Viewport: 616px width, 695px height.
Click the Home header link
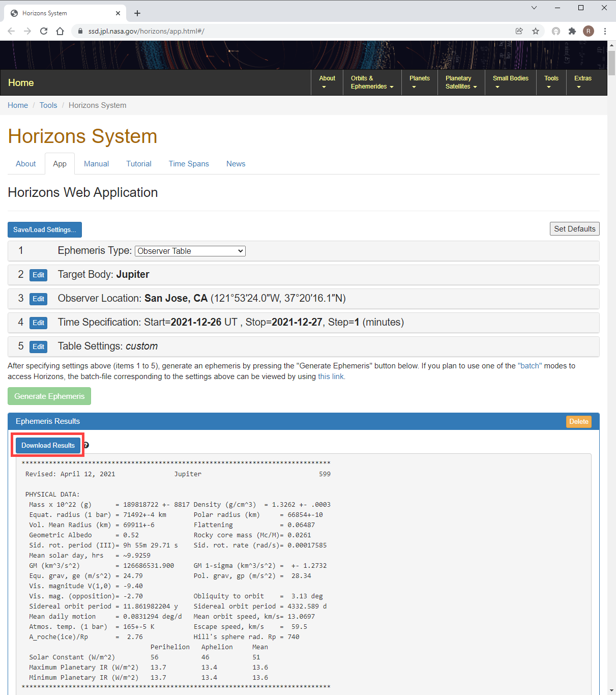click(x=21, y=82)
